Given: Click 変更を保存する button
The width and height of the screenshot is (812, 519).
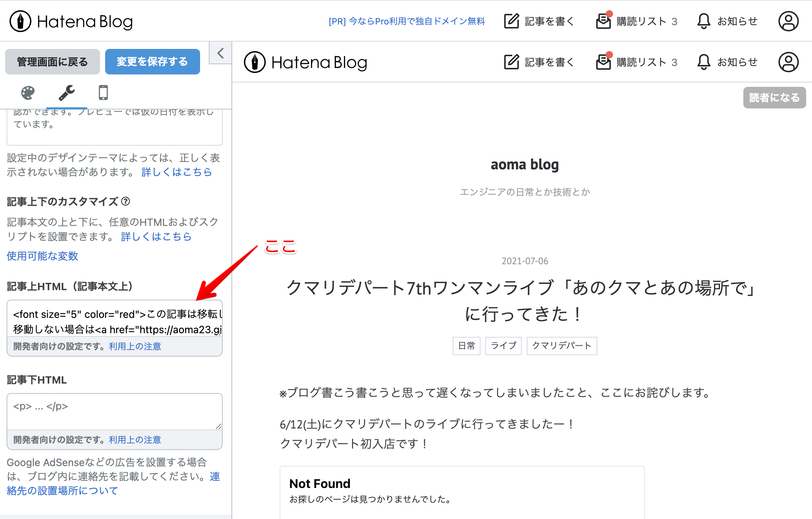Looking at the screenshot, I should click(153, 62).
